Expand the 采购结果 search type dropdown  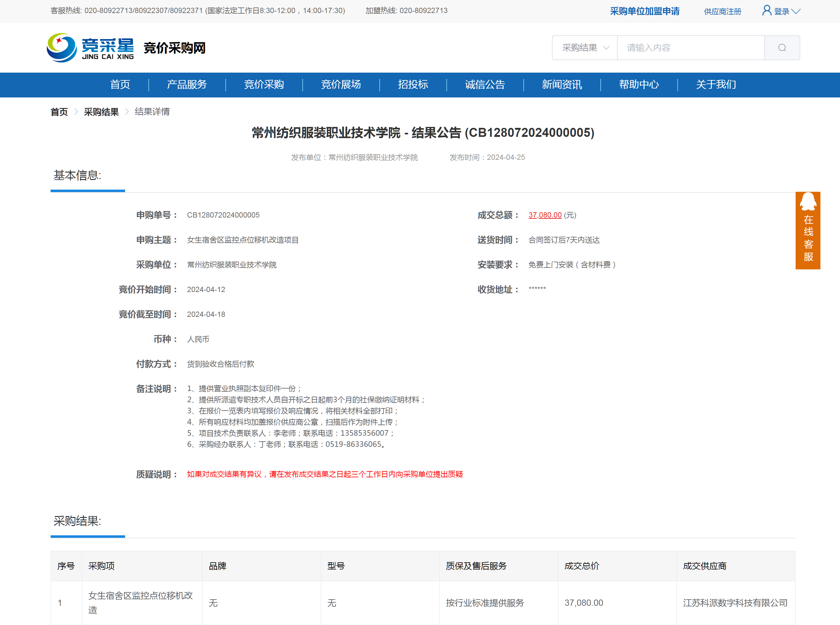tap(585, 48)
